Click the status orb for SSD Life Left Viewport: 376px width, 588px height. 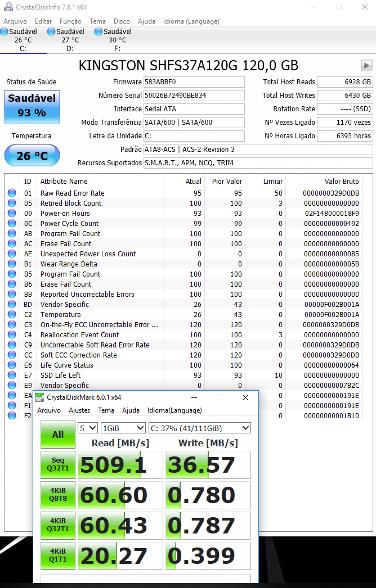[x=12, y=376]
